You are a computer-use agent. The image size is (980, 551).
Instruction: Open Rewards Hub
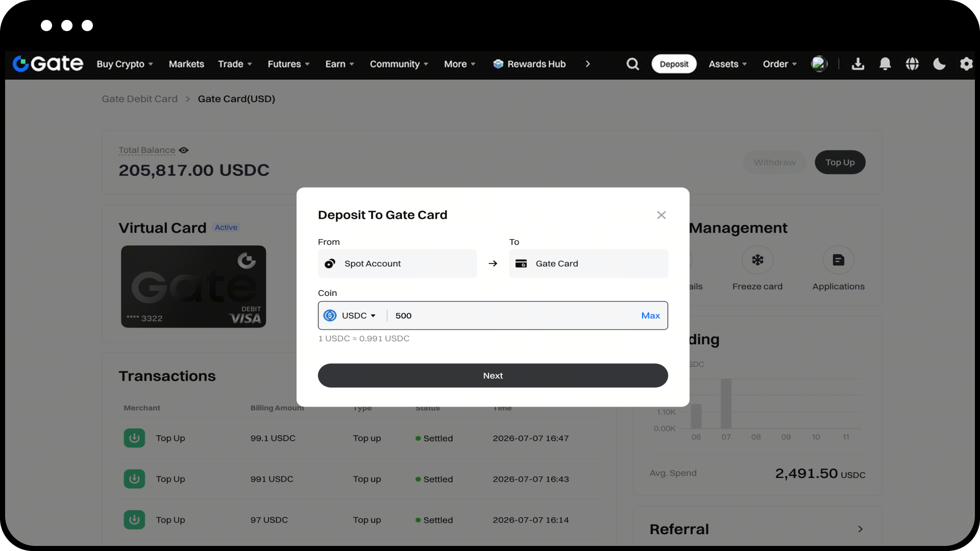[x=529, y=64]
